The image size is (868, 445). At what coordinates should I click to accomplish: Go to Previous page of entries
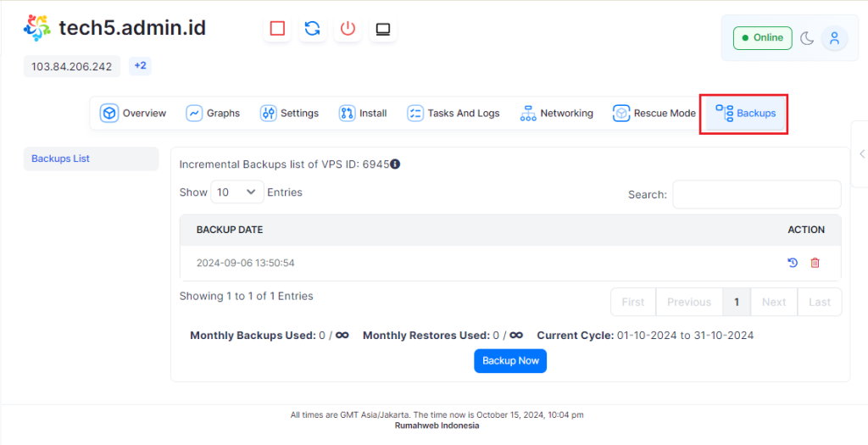(x=689, y=303)
